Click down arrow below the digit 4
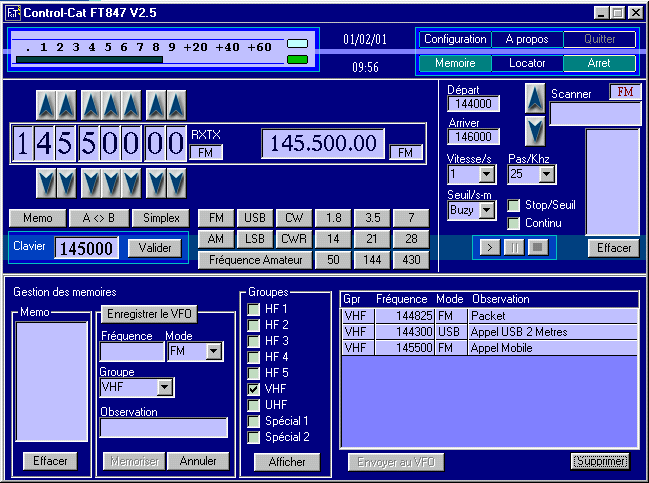The height and width of the screenshot is (483, 649). point(46,183)
